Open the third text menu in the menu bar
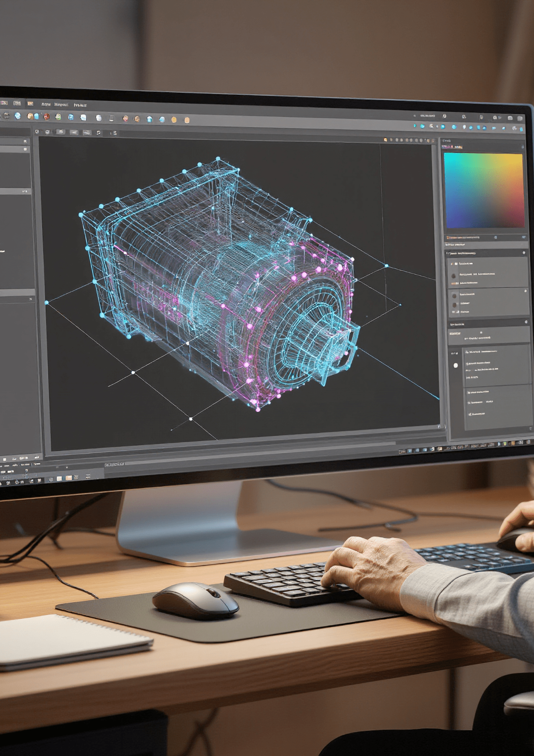 [x=80, y=105]
